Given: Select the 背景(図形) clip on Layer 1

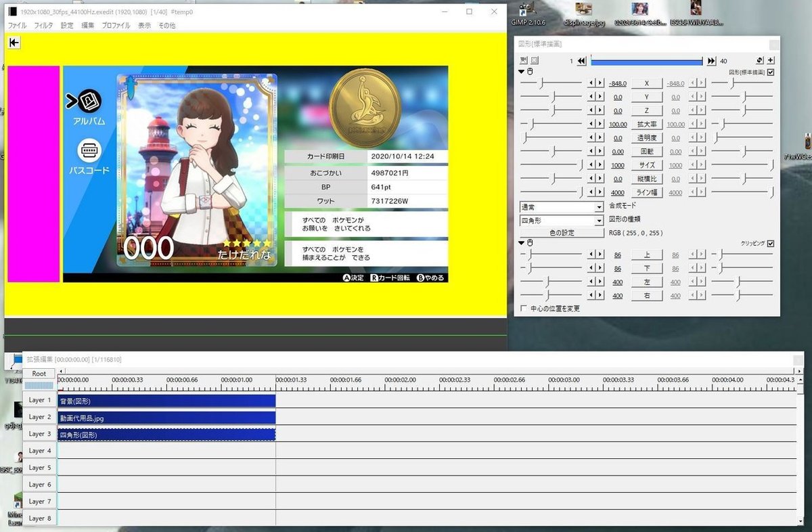Looking at the screenshot, I should pyautogui.click(x=166, y=401).
